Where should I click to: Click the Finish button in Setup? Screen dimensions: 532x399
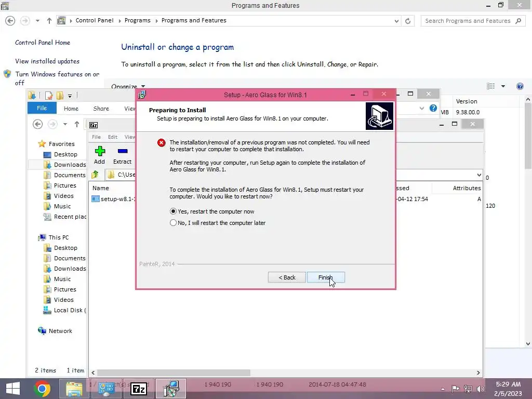326,277
